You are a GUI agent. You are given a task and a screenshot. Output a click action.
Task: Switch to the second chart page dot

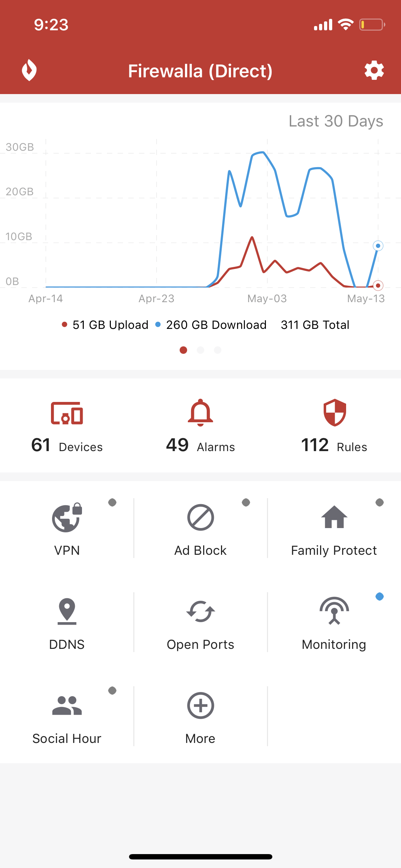[x=200, y=350]
